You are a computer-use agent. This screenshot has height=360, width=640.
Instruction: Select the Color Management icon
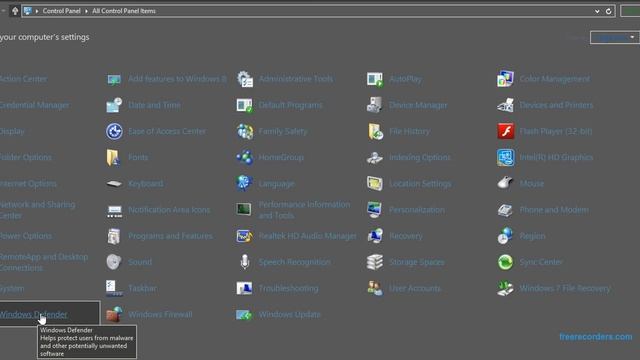[505, 79]
